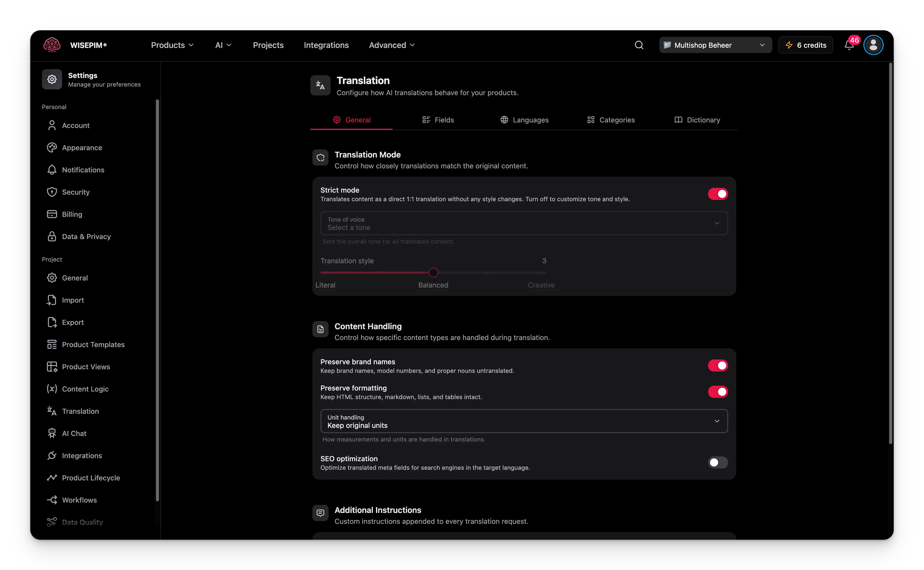Disable the Strict mode toggle
Image resolution: width=924 pixels, height=570 pixels.
point(718,194)
